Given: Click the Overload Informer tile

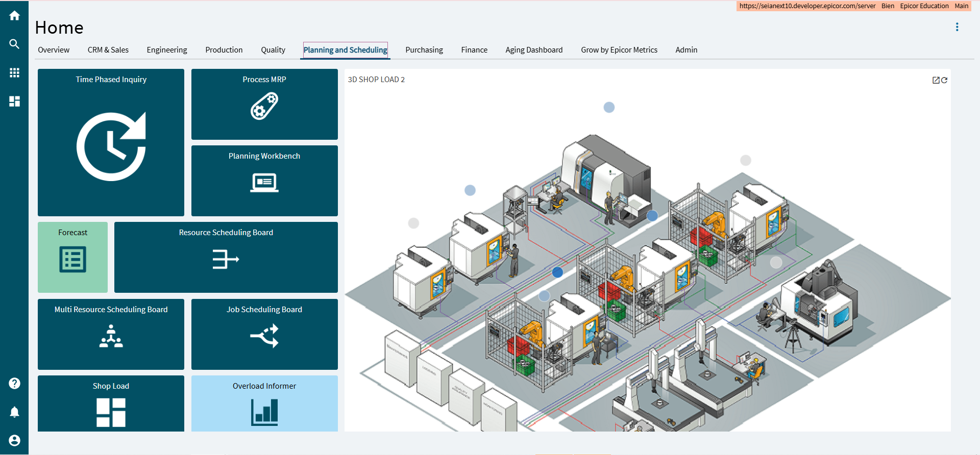Looking at the screenshot, I should click(x=264, y=403).
